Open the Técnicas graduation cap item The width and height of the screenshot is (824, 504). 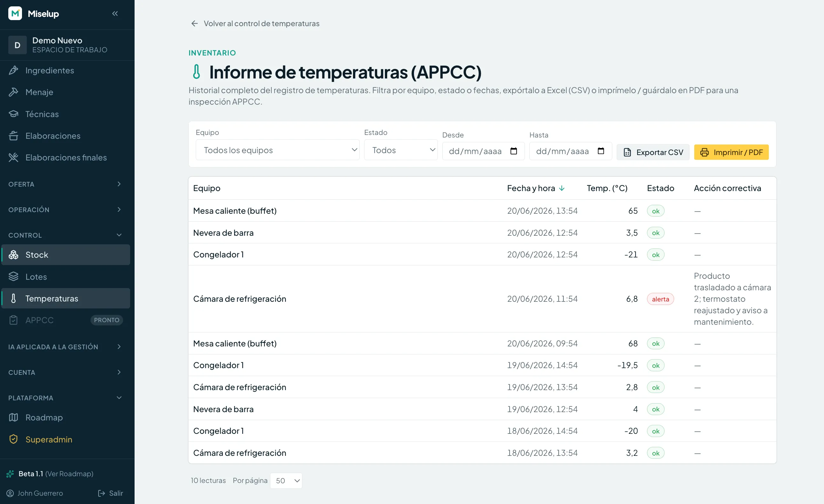[x=66, y=114]
